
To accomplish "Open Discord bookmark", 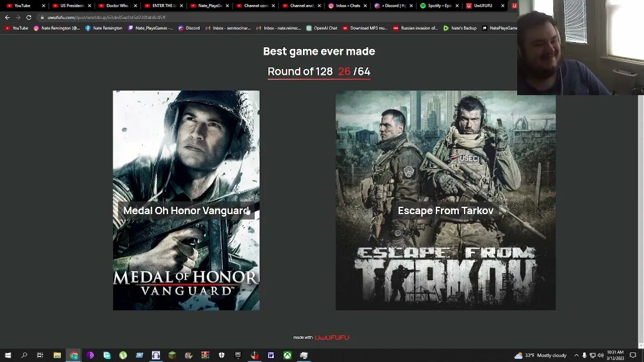I will [189, 28].
